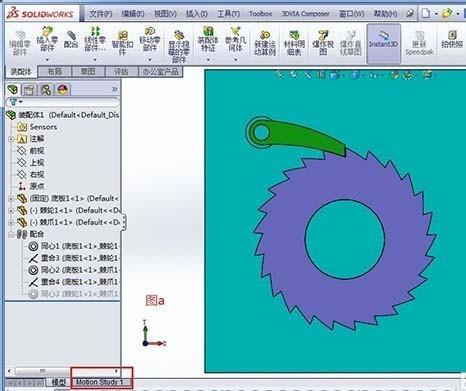This screenshot has height=391, width=466.
Task: Switch to the 草图 (Sketch) ribbon tab
Action: pos(88,71)
